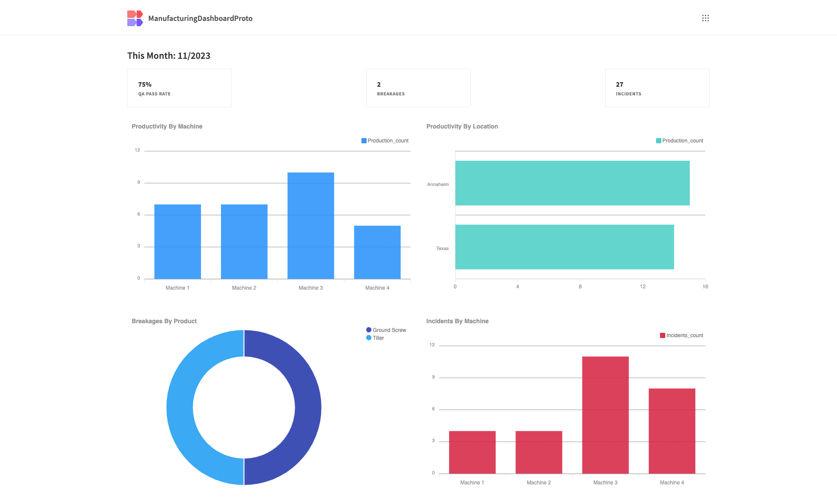Viewport: 837px width, 504px height.
Task: Click the Texas axis label
Action: pos(442,248)
